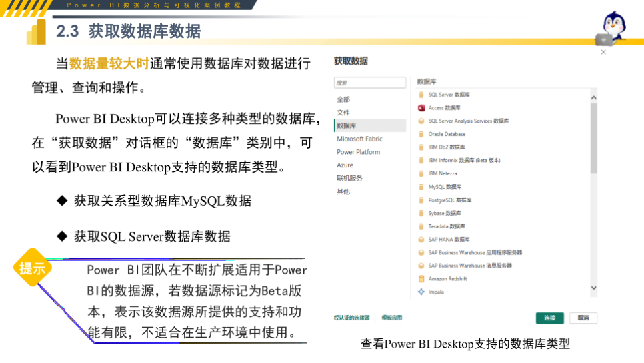This screenshot has height=363, width=644.
Task: Click the SQL Server database icon
Action: coord(421,95)
